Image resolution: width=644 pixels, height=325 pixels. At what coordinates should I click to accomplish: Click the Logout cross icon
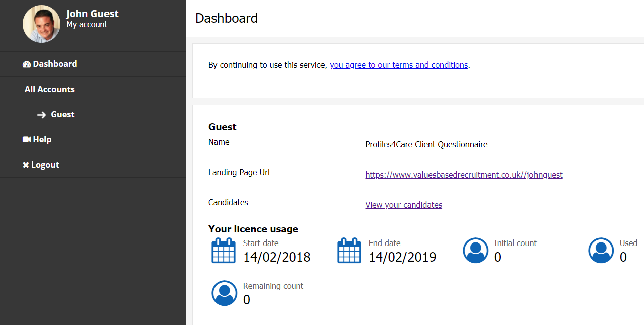coord(26,165)
